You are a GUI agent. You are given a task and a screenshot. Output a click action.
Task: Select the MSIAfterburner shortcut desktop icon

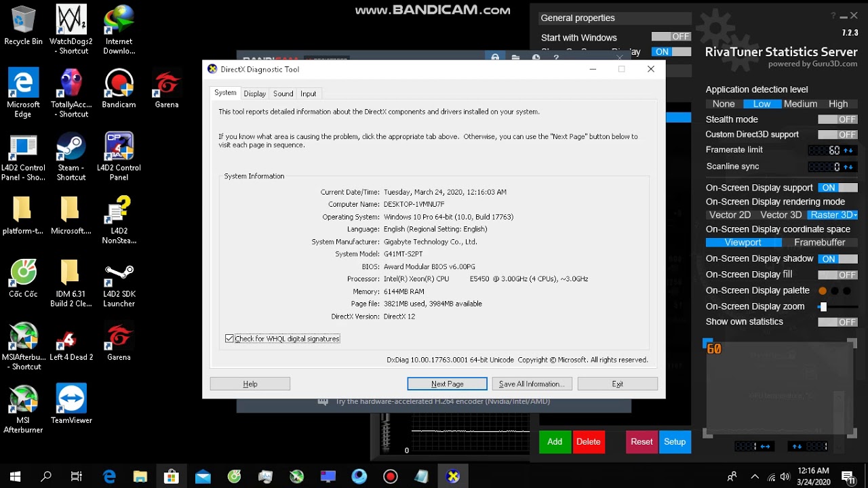pyautogui.click(x=23, y=346)
